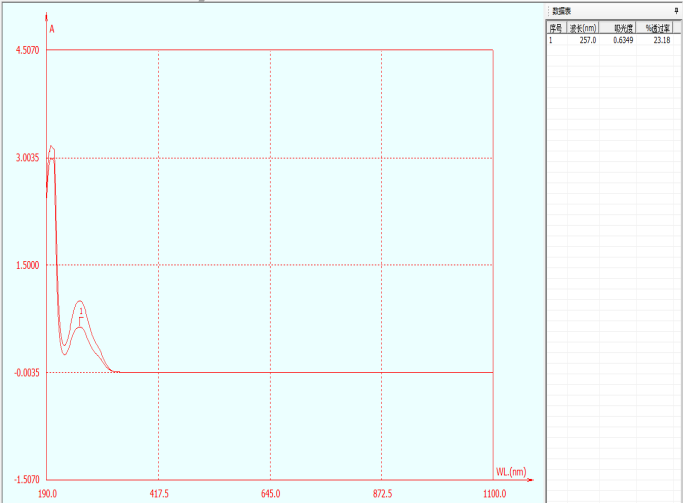Sort by the 吸光度 column header
Image resolution: width=683 pixels, height=503 pixels.
point(626,29)
